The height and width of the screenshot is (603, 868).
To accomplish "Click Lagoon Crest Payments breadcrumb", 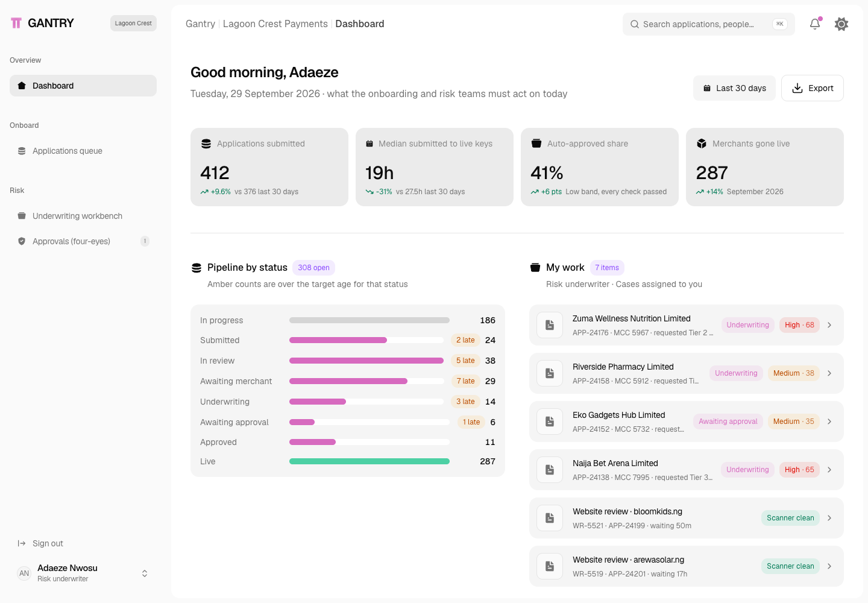I will (x=275, y=24).
